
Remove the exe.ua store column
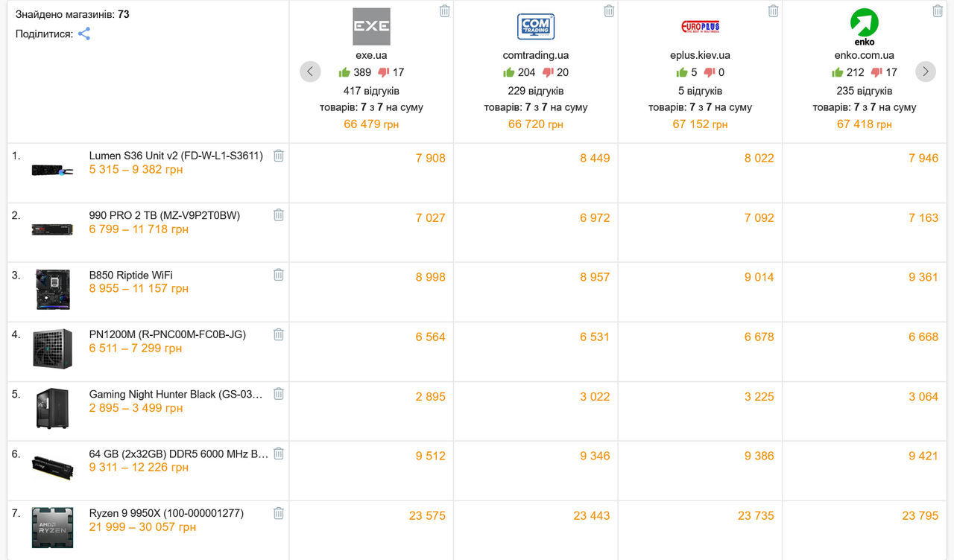(x=445, y=10)
